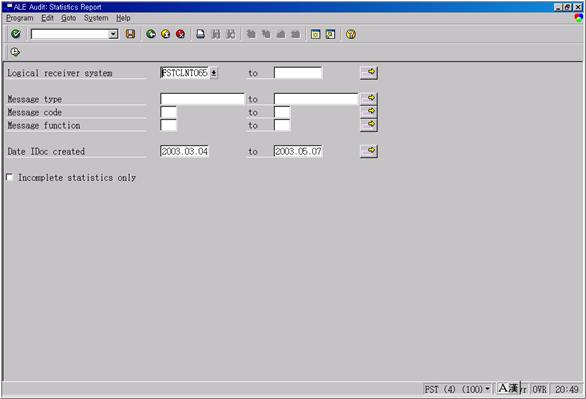
Task: Enable Incomplete statistics only checkbox
Action: [x=9, y=177]
